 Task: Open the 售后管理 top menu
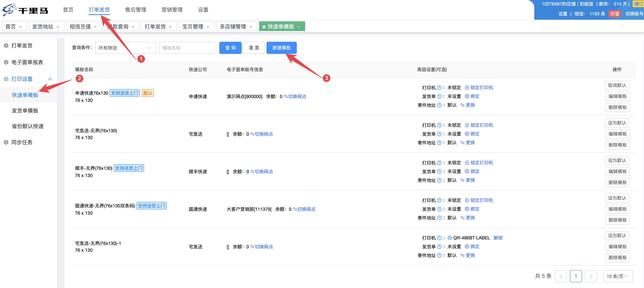(x=136, y=10)
